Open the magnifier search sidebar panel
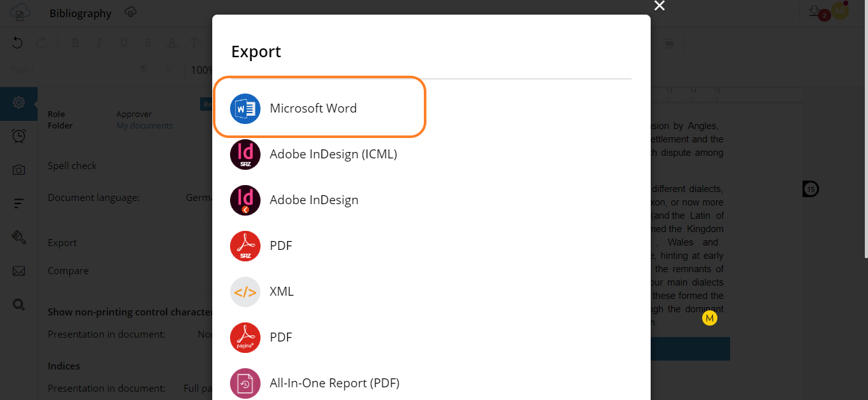Viewport: 868px width, 400px height. pos(18,305)
